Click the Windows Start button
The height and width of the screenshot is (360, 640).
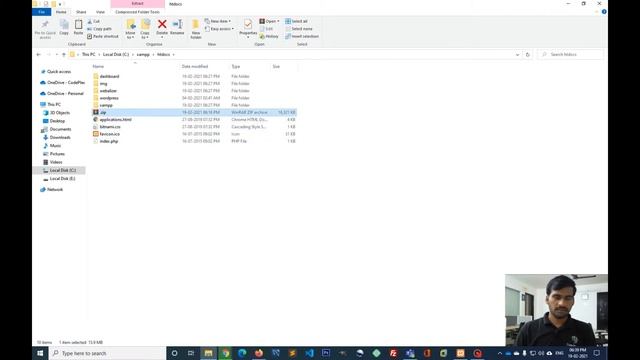tap(40, 353)
